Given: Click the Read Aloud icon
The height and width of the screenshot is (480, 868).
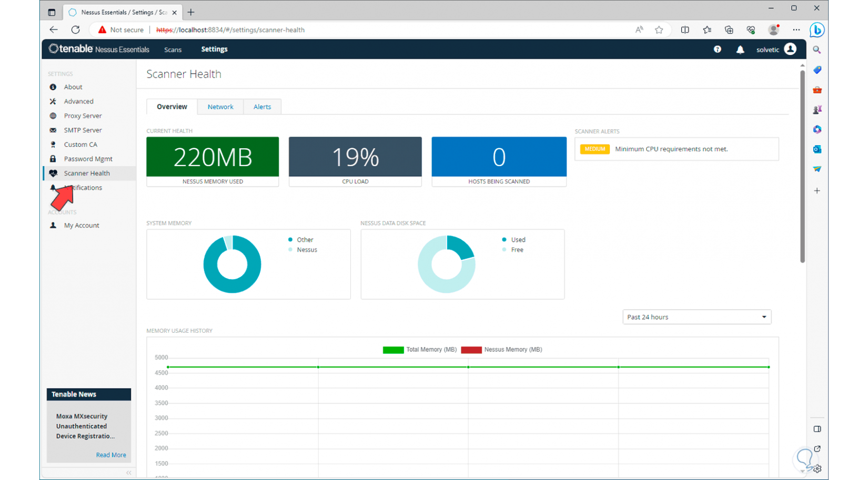Looking at the screenshot, I should pyautogui.click(x=639, y=30).
